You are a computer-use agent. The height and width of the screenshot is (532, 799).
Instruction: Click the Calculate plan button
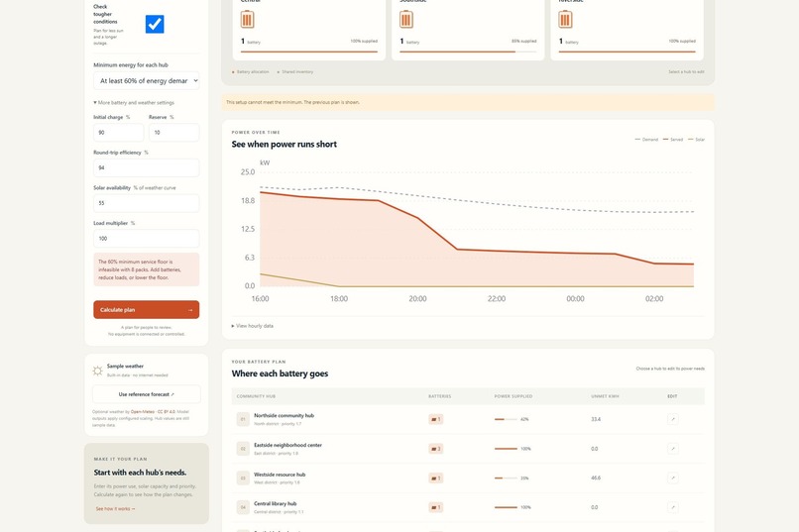pos(147,309)
